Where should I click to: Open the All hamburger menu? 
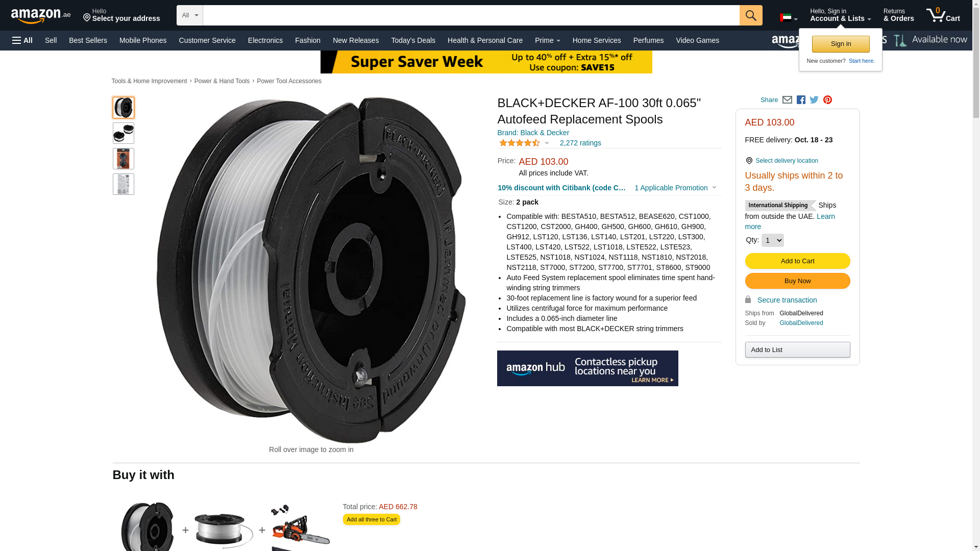coord(22,40)
